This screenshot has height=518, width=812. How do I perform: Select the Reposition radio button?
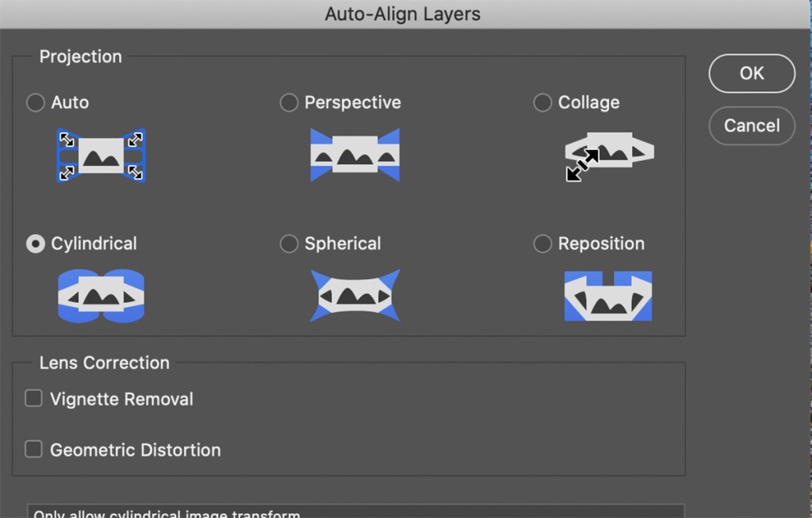pyautogui.click(x=542, y=244)
